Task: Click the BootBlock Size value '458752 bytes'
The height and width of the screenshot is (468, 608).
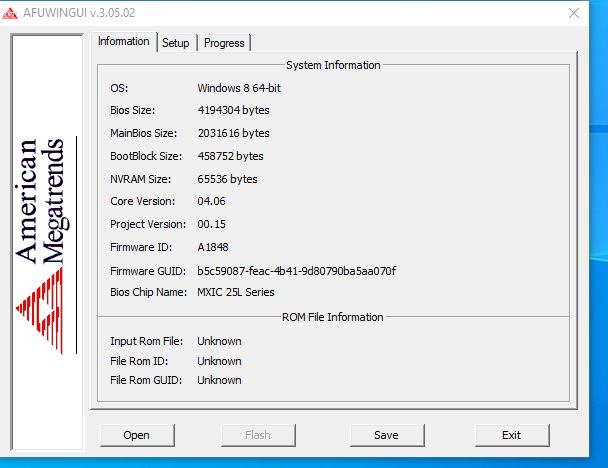Action: (x=230, y=156)
